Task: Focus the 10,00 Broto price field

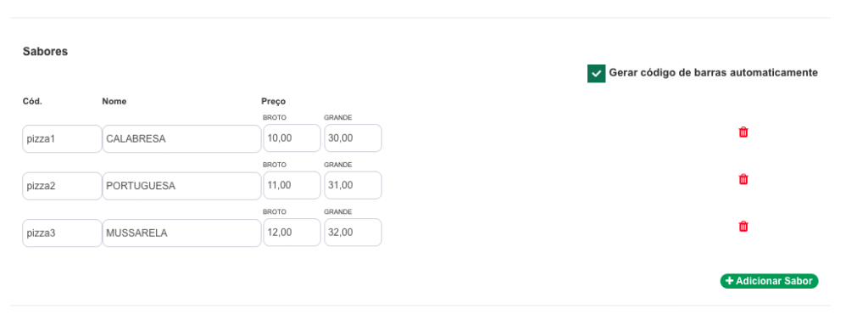Action: (292, 138)
